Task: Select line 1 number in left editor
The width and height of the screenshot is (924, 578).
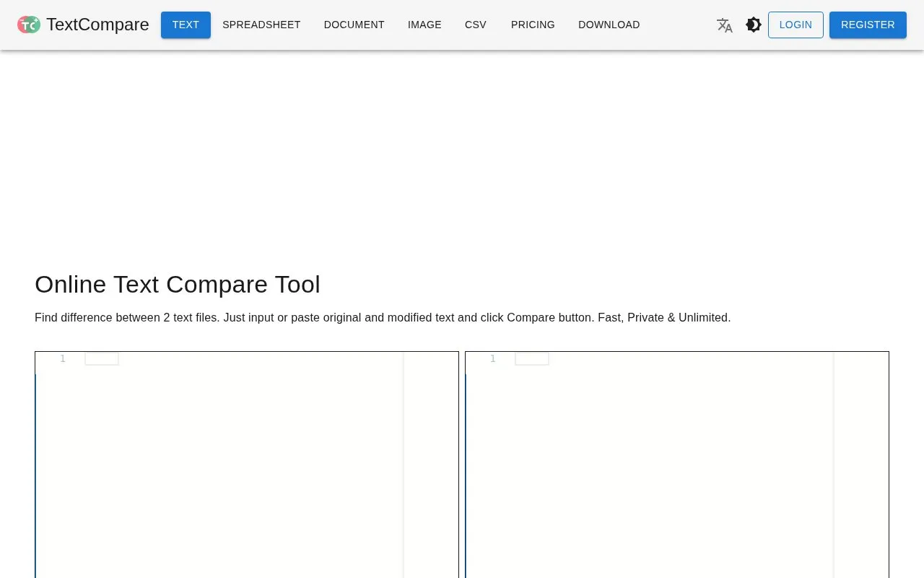Action: (63, 358)
